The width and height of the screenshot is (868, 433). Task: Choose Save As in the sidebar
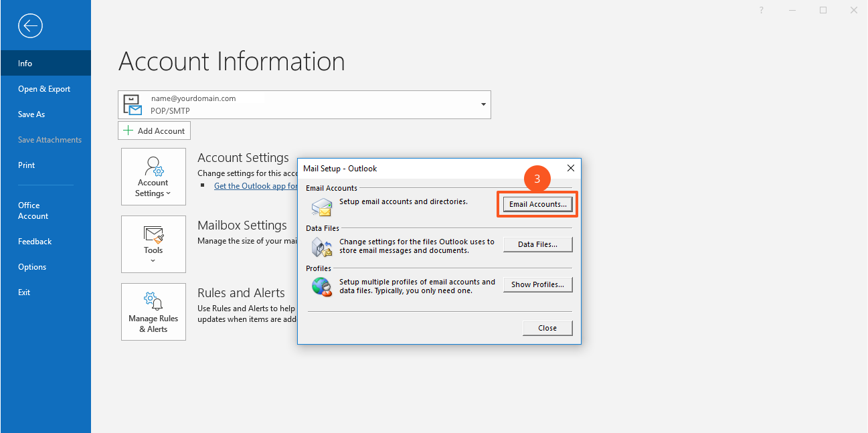click(31, 114)
